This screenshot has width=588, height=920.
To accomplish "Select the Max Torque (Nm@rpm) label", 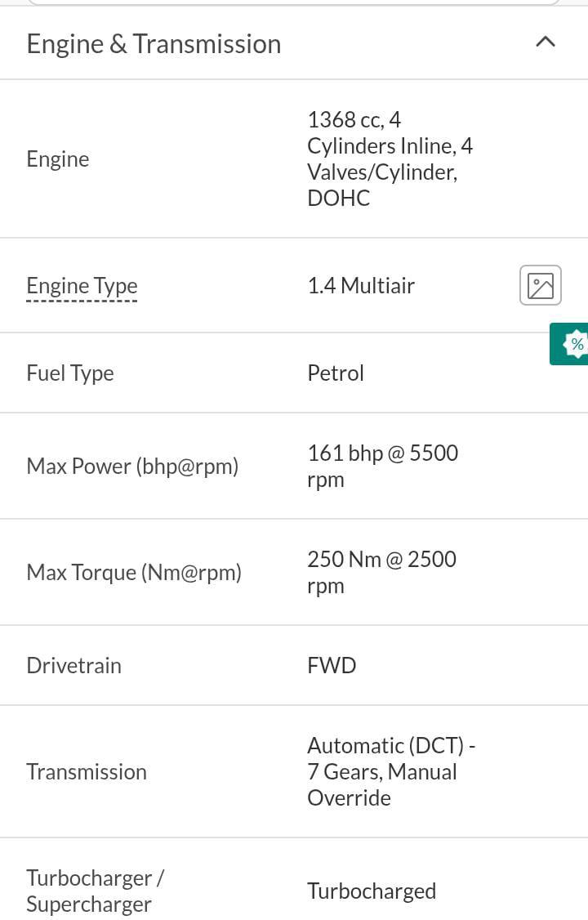I will 134,573.
